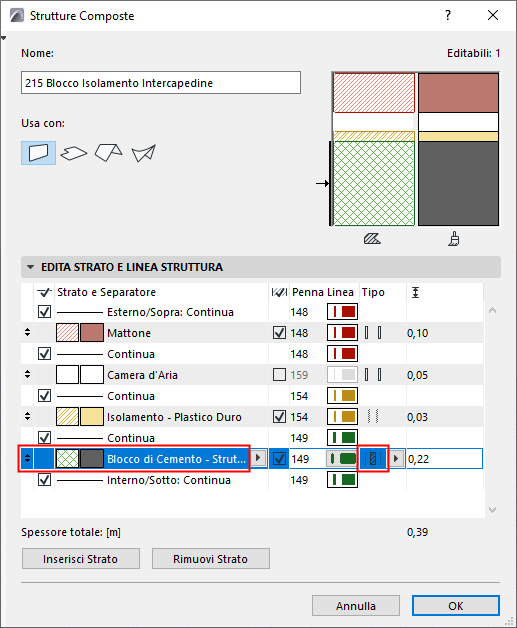Click the Camera d'Aria row reorder handle
The image size is (517, 628).
pos(27,374)
